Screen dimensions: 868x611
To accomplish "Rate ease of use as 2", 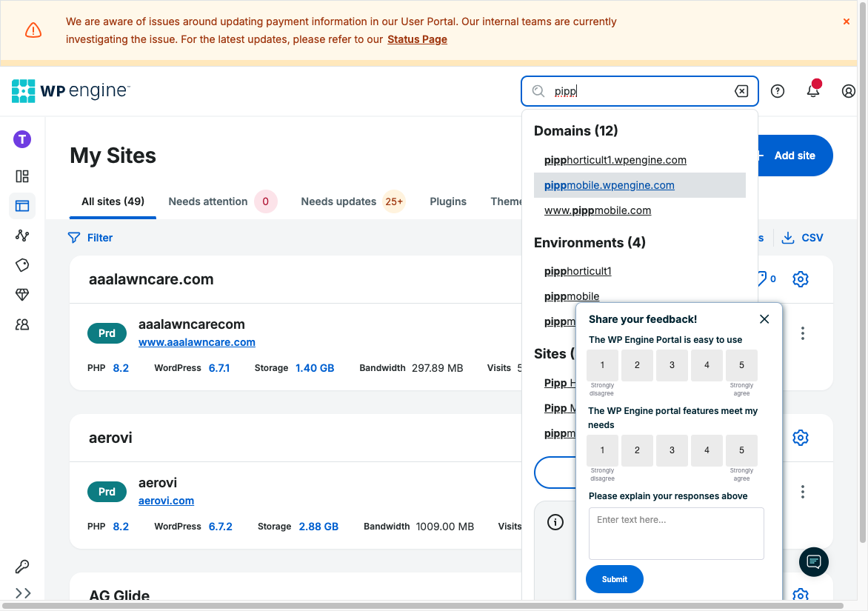I will point(637,365).
